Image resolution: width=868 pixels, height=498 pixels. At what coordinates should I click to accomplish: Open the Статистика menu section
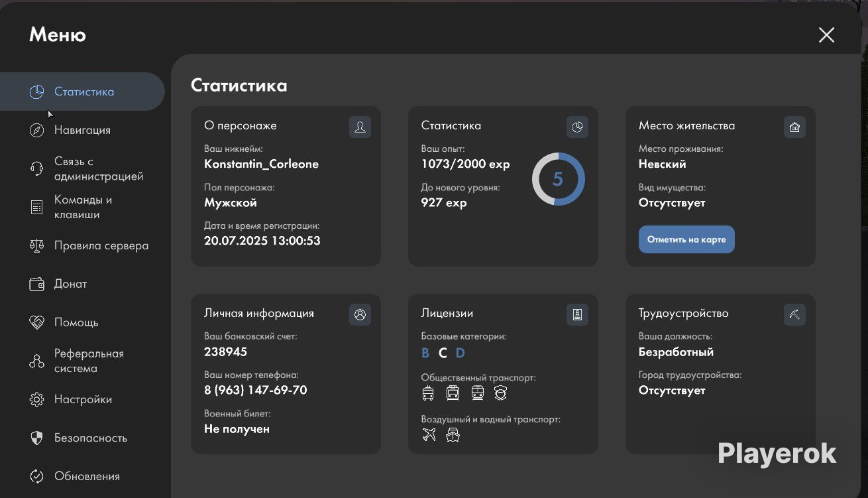click(x=82, y=92)
